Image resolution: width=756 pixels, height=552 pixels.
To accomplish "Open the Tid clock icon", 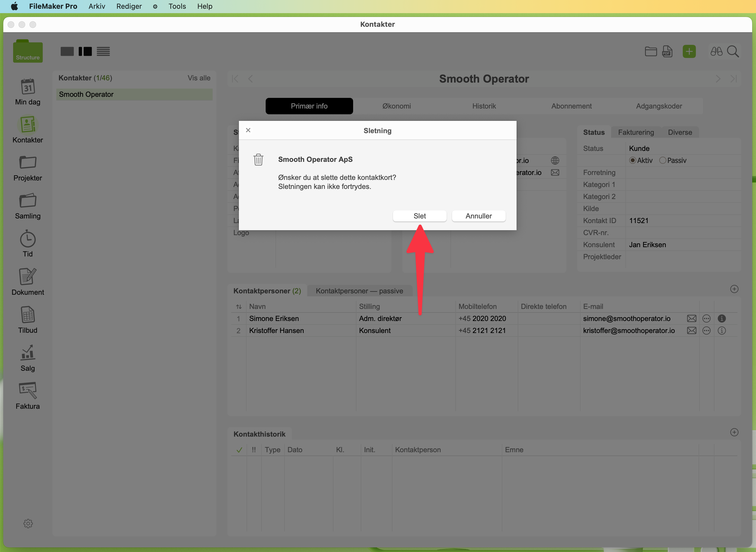I will (x=28, y=239).
